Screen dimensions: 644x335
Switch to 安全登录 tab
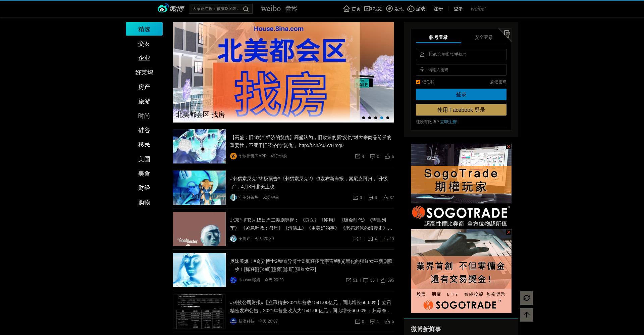click(x=484, y=37)
